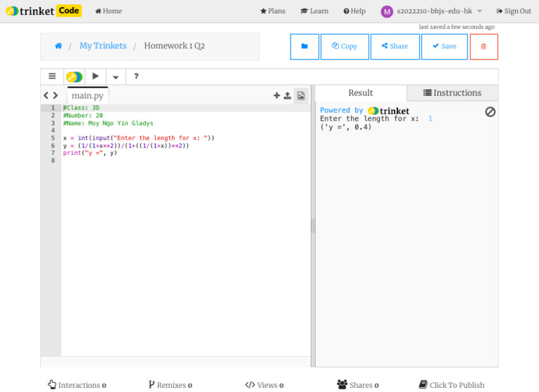Open the question mark help icon
Viewport: 539px width, 392px height.
coord(136,76)
